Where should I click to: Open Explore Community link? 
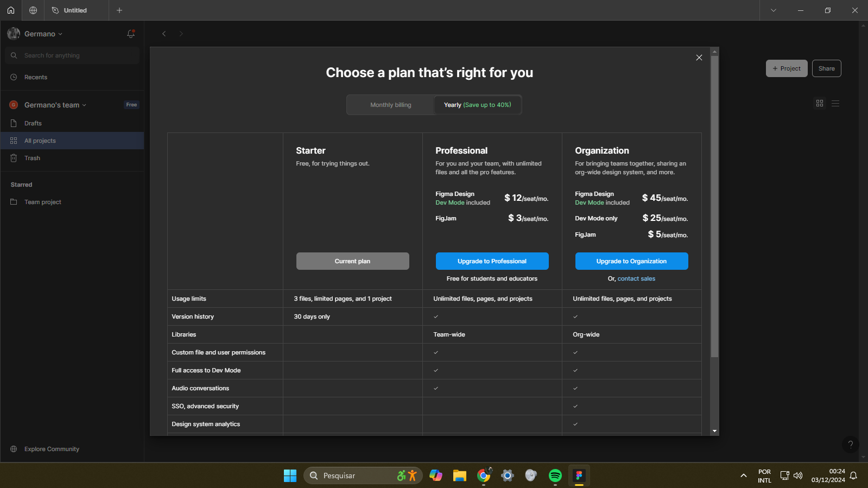click(x=52, y=449)
